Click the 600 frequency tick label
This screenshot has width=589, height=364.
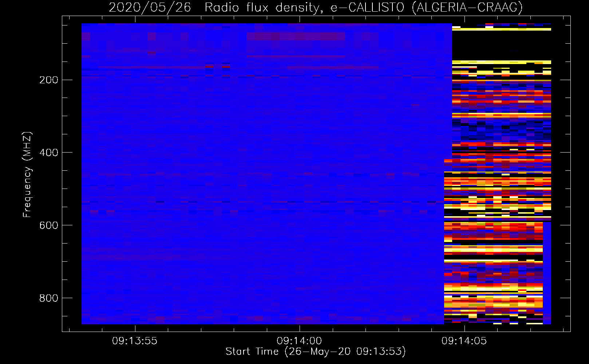pyautogui.click(x=49, y=225)
